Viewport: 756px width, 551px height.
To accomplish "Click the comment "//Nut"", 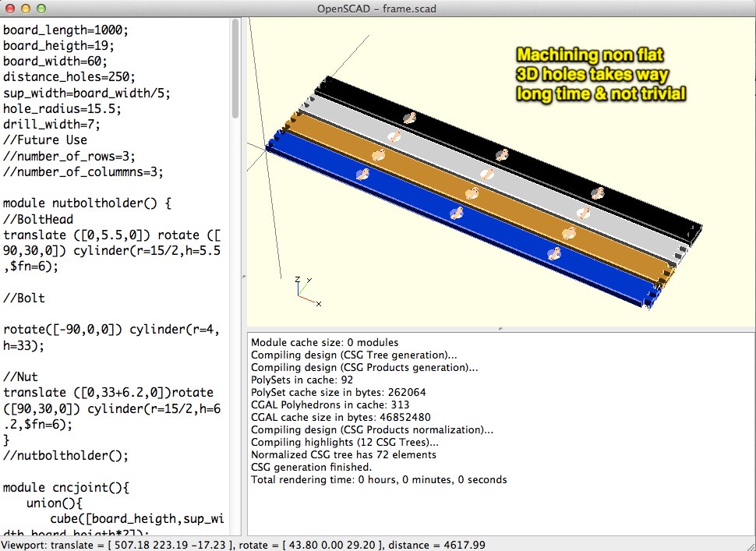I will click(20, 376).
